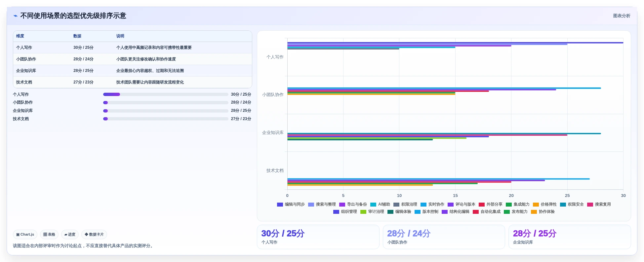Click the 个人写作 y-axis label in the chart
Image resolution: width=644 pixels, height=262 pixels.
pyautogui.click(x=275, y=57)
